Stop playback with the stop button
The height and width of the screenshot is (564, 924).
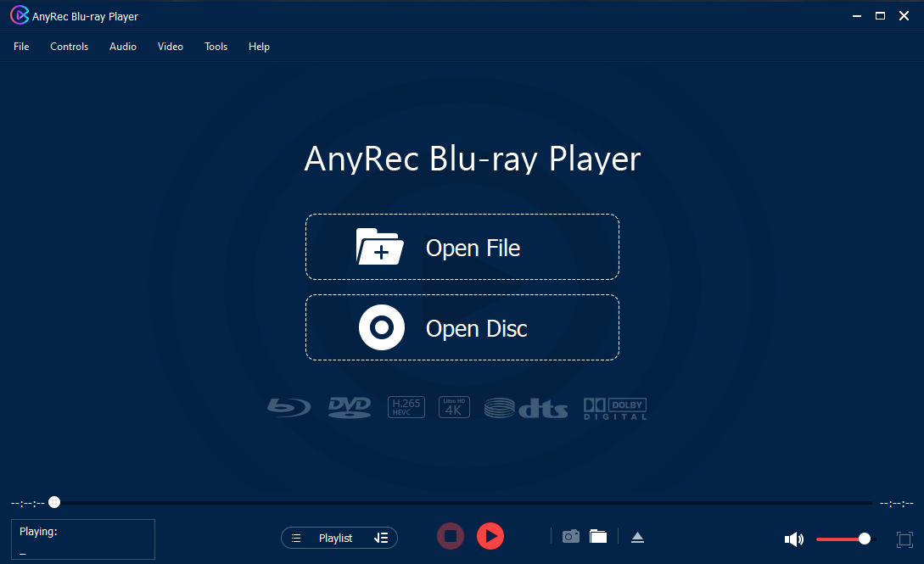pyautogui.click(x=451, y=536)
